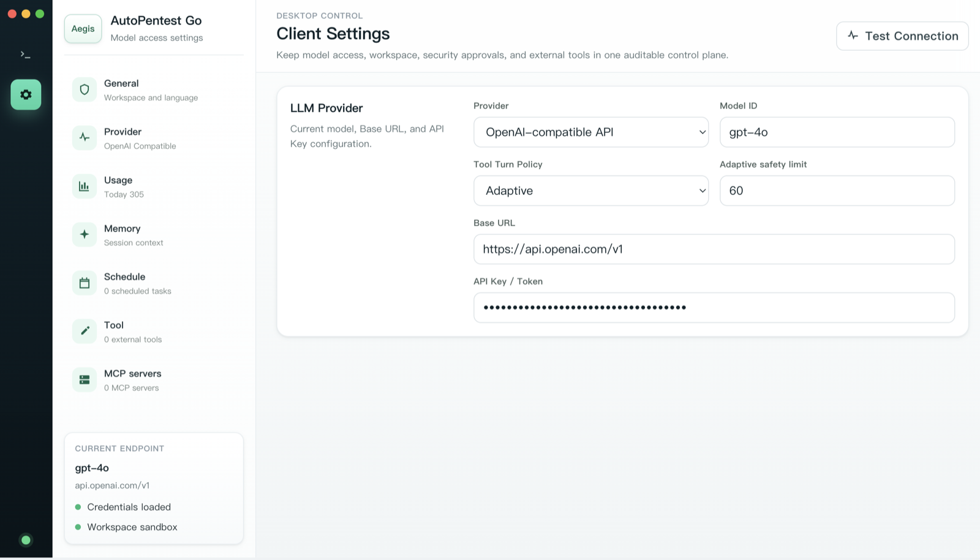Click the shield icon next to General
Image resolution: width=980 pixels, height=560 pixels.
point(85,89)
